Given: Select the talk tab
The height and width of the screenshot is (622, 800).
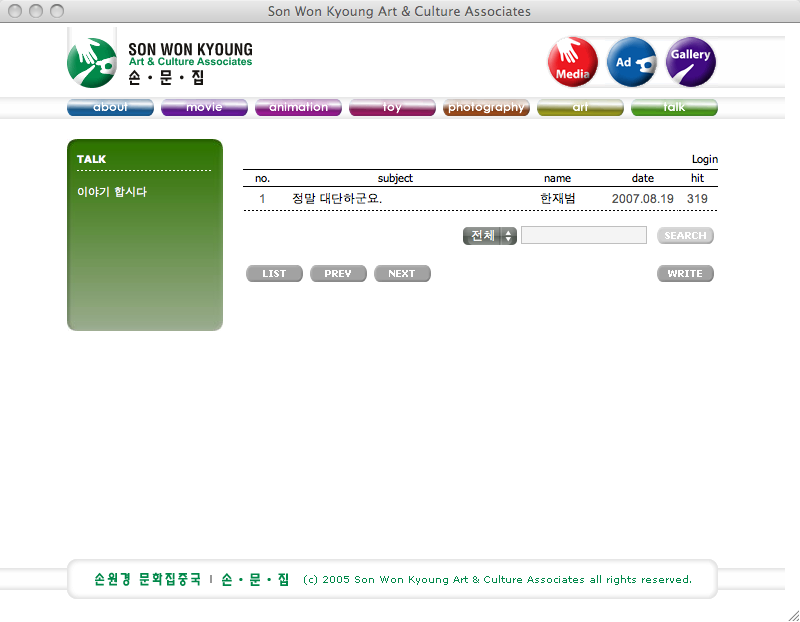Looking at the screenshot, I should tap(674, 108).
